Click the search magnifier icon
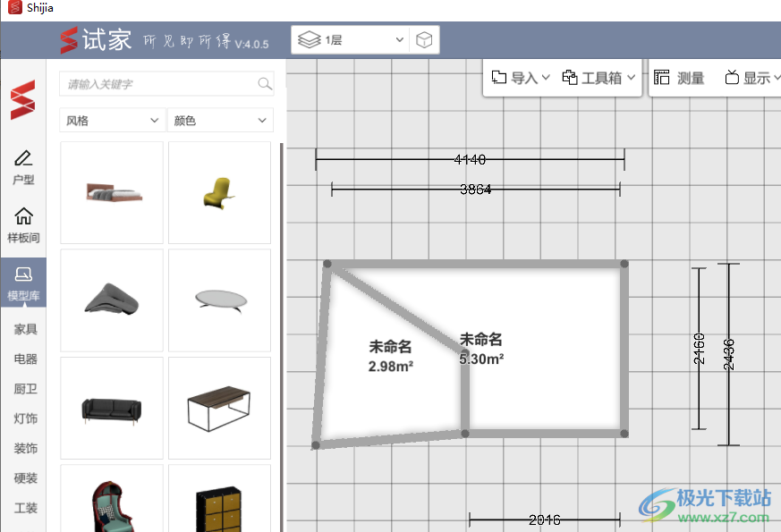 click(x=265, y=84)
